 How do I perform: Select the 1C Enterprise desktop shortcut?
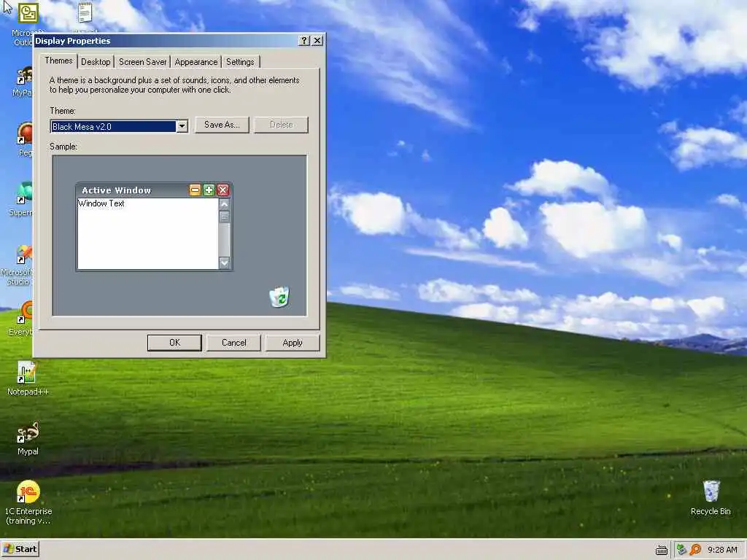[x=28, y=502]
